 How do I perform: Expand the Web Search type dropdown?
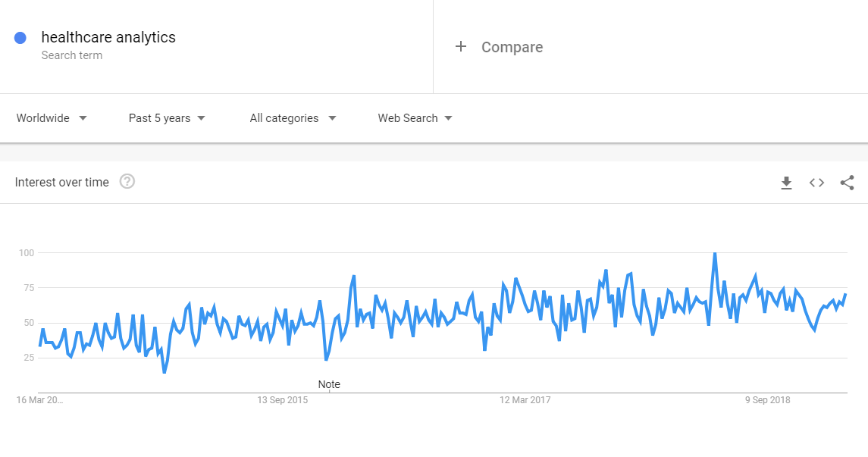[415, 117]
